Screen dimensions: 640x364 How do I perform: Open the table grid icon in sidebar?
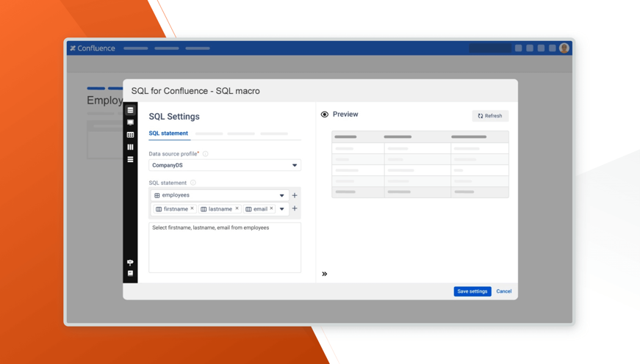click(x=130, y=135)
